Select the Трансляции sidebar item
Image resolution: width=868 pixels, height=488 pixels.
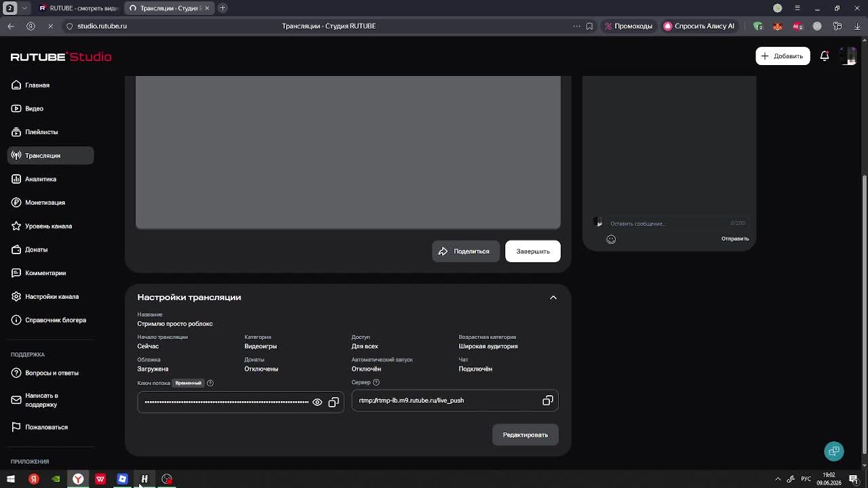point(51,155)
